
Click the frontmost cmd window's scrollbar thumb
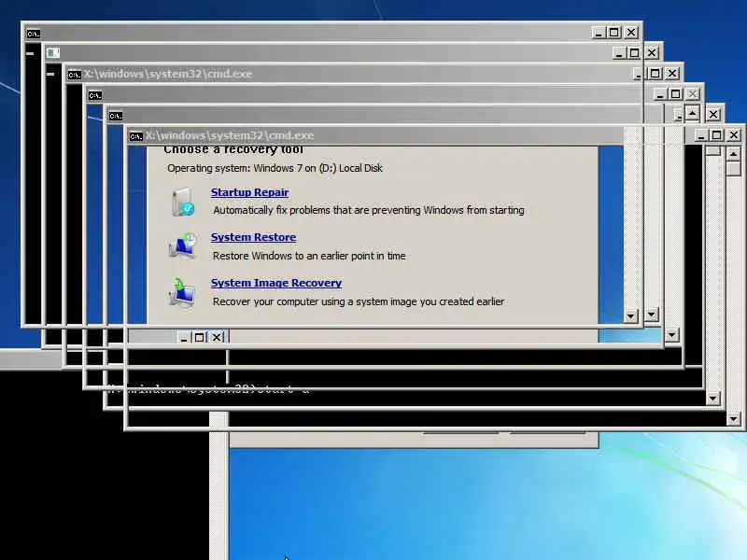(x=734, y=169)
